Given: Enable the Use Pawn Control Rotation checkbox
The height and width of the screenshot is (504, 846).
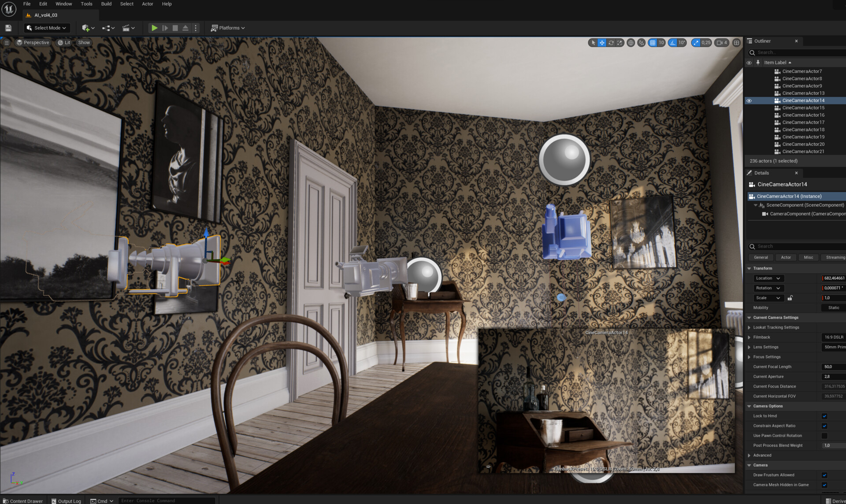Looking at the screenshot, I should click(x=824, y=436).
